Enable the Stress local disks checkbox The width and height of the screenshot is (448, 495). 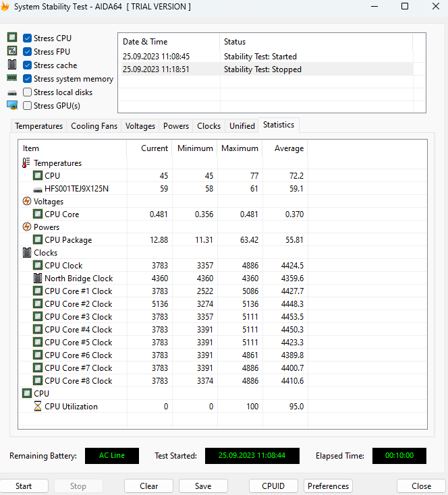pos(28,92)
